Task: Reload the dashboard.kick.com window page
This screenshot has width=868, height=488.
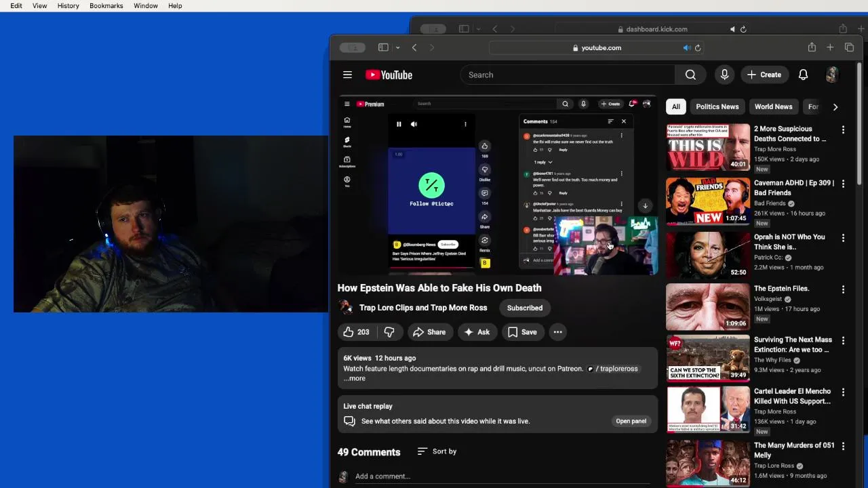Action: [743, 29]
